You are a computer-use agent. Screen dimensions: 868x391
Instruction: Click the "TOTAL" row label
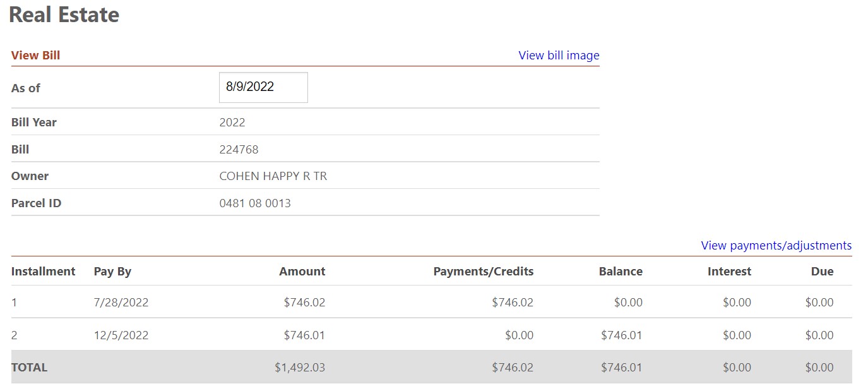(29, 368)
